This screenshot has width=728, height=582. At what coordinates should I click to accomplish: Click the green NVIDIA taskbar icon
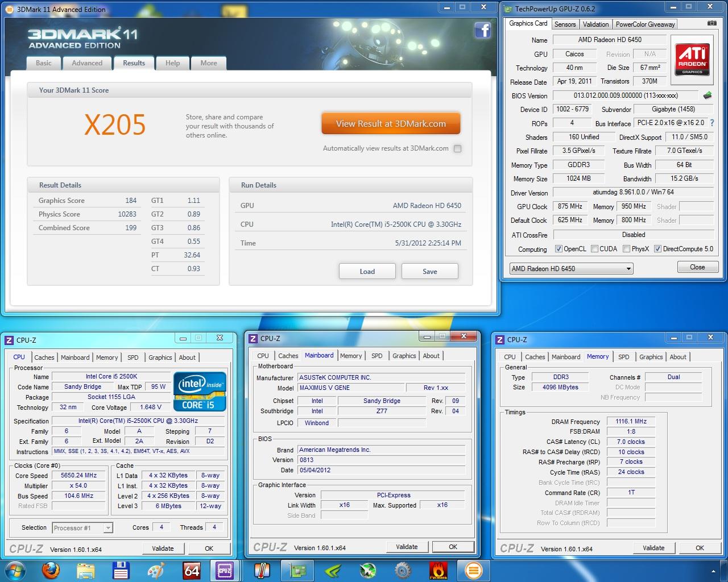pos(332,570)
